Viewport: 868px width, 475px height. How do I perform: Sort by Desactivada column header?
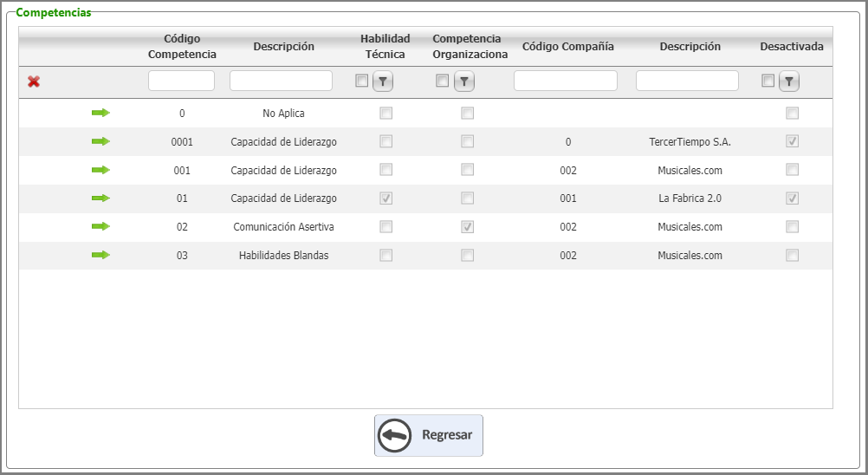tap(792, 47)
